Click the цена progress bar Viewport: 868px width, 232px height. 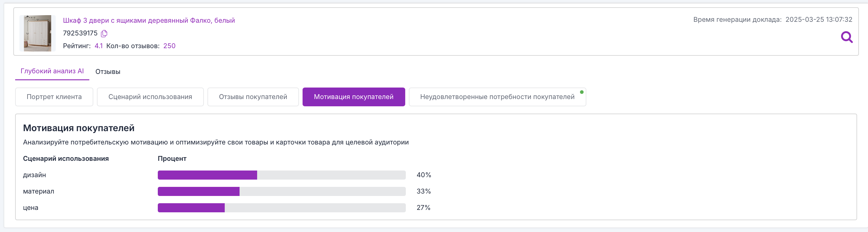point(282,208)
